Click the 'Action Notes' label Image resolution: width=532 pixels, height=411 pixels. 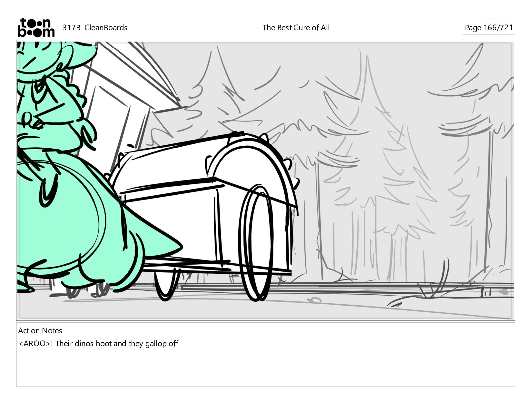click(40, 331)
